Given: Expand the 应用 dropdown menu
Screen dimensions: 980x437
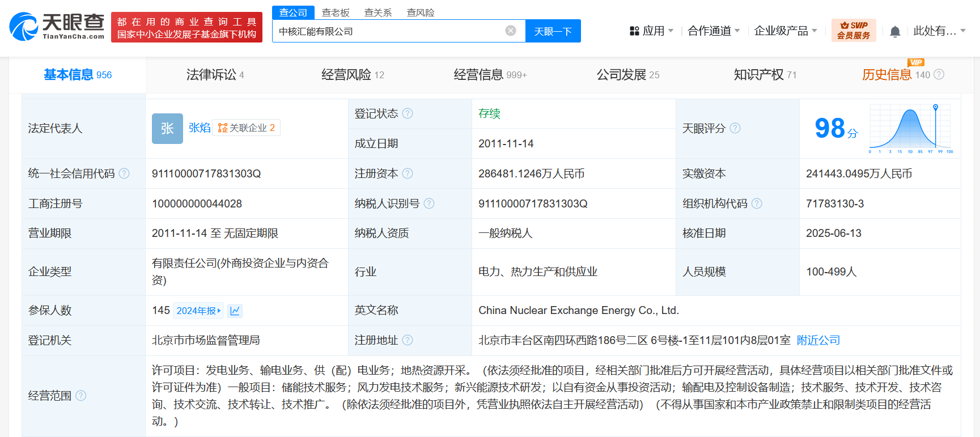Looking at the screenshot, I should pyautogui.click(x=652, y=31).
